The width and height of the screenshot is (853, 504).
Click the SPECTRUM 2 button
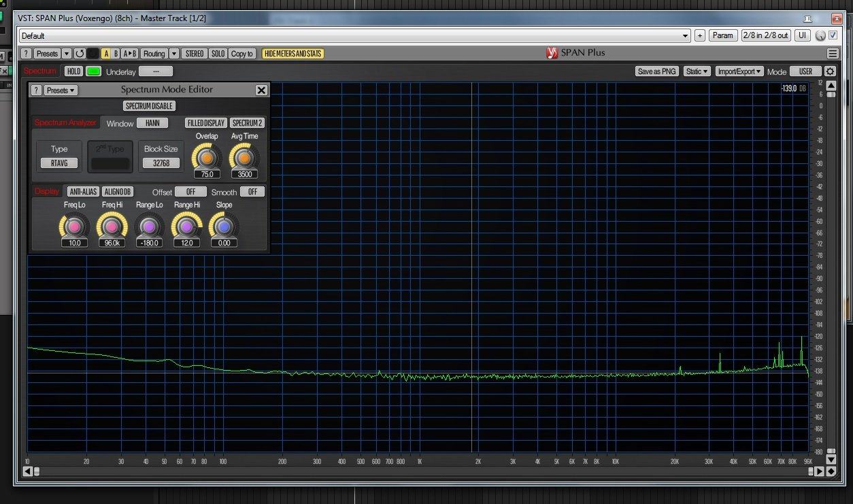coord(247,123)
